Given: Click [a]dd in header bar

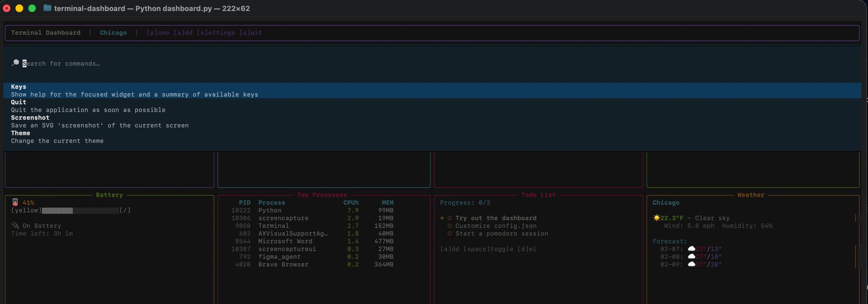Looking at the screenshot, I should pos(183,33).
